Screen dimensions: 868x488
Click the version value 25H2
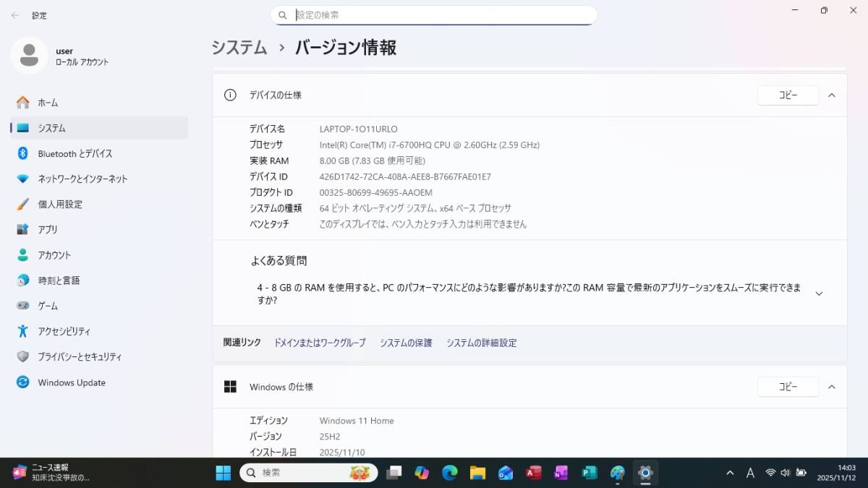330,437
